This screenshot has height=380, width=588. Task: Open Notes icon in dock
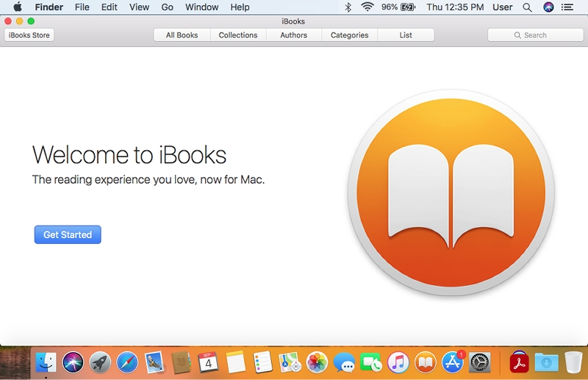click(x=235, y=363)
